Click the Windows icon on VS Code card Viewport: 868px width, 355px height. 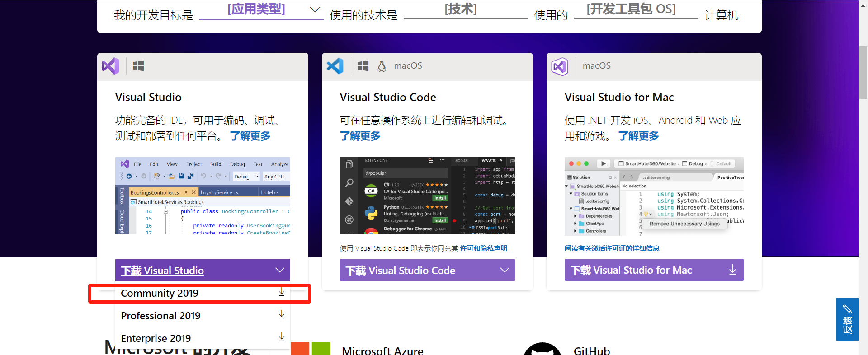[x=363, y=66]
